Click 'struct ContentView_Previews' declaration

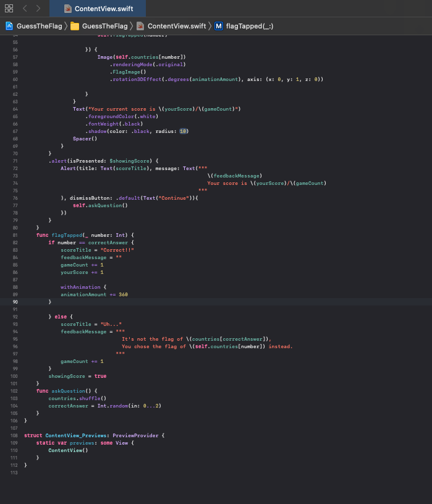65,435
